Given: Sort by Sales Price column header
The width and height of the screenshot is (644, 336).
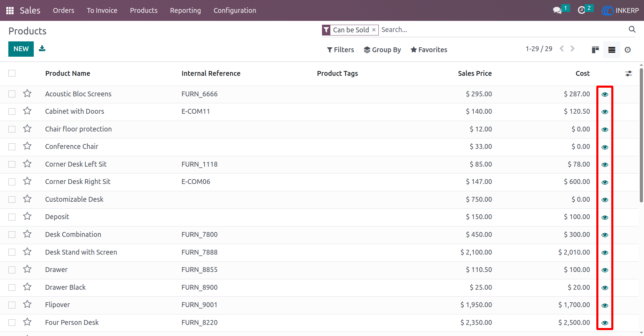Looking at the screenshot, I should (475, 73).
